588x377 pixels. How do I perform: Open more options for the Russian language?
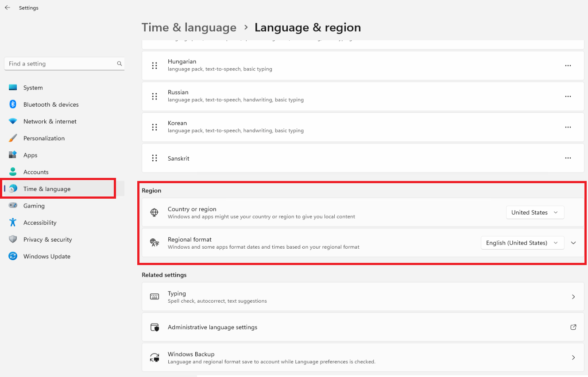568,96
